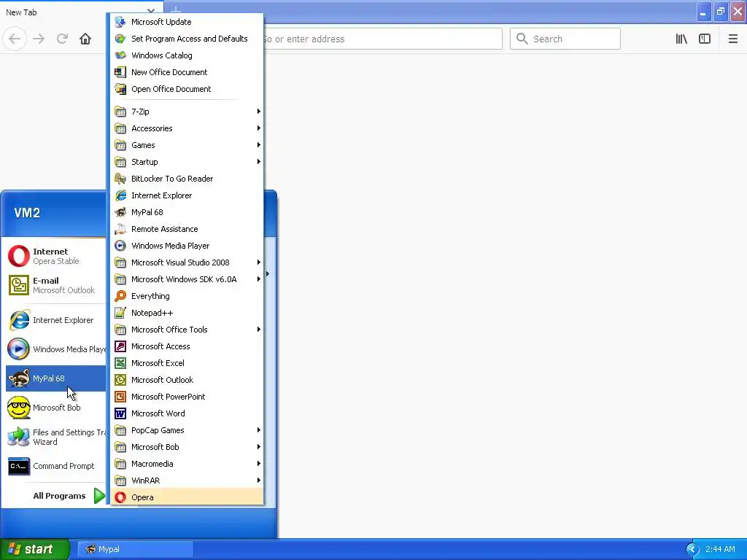The width and height of the screenshot is (747, 560).
Task: Expand Microsoft Visual Studio 2008 submenu
Action: click(187, 262)
